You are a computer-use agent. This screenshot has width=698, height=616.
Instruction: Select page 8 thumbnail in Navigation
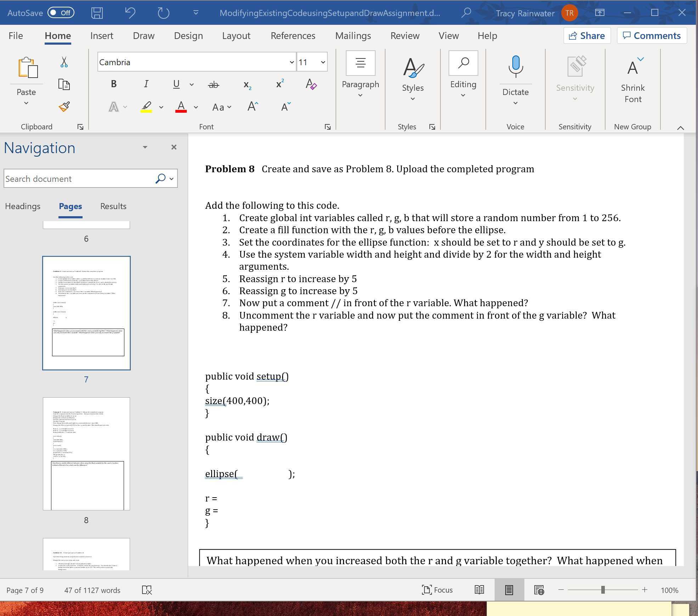click(x=86, y=454)
